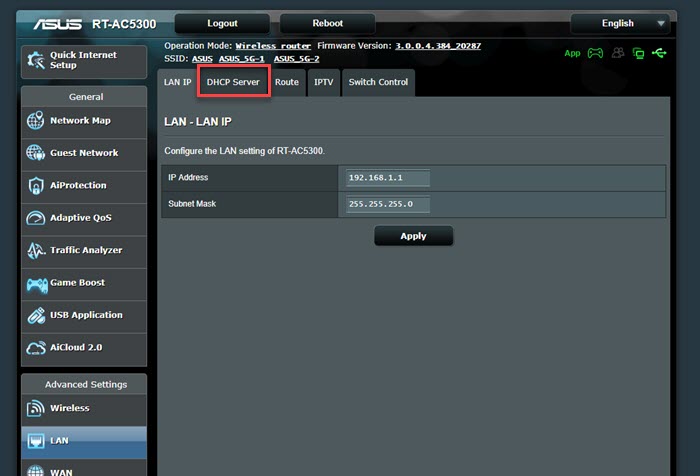Click the Traffic Analyzer graph icon

pyautogui.click(x=36, y=251)
